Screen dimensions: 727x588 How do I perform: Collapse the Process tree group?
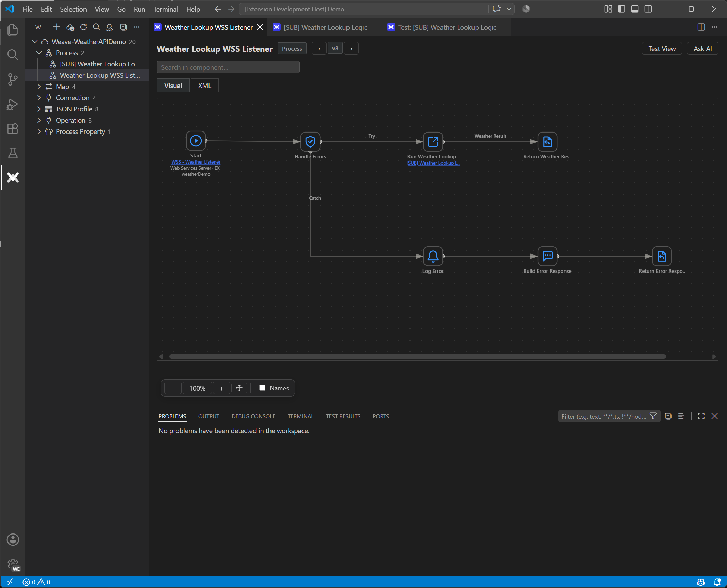click(39, 53)
